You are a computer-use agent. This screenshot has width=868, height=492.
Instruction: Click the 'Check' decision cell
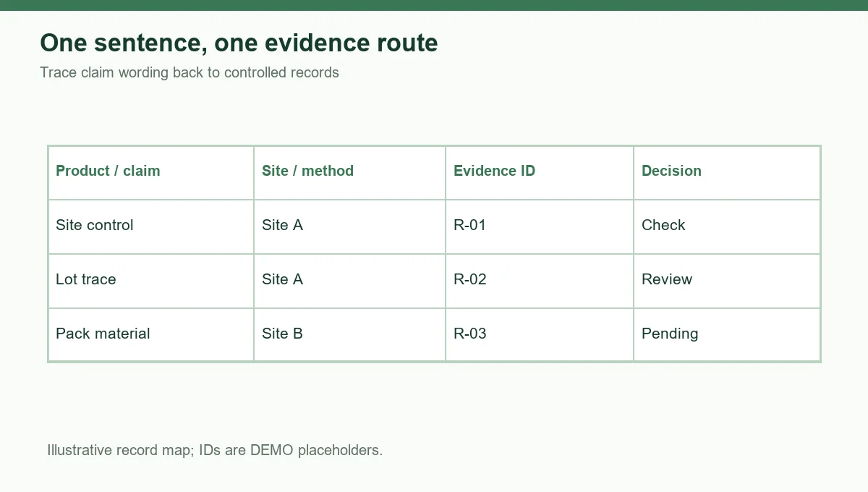[x=727, y=226]
